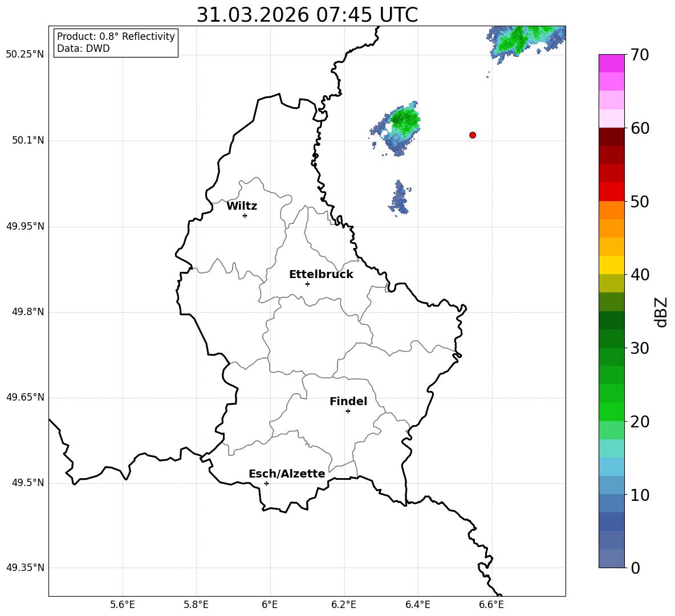Screen dimensions: 675x616
Task: Click the Wiltz station label
Action: click(242, 206)
